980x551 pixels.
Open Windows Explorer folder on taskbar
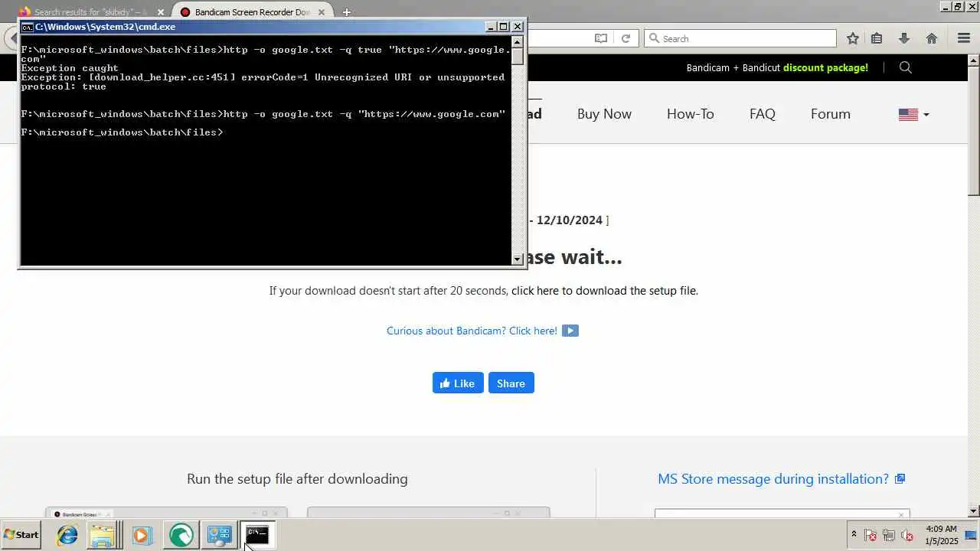103,535
